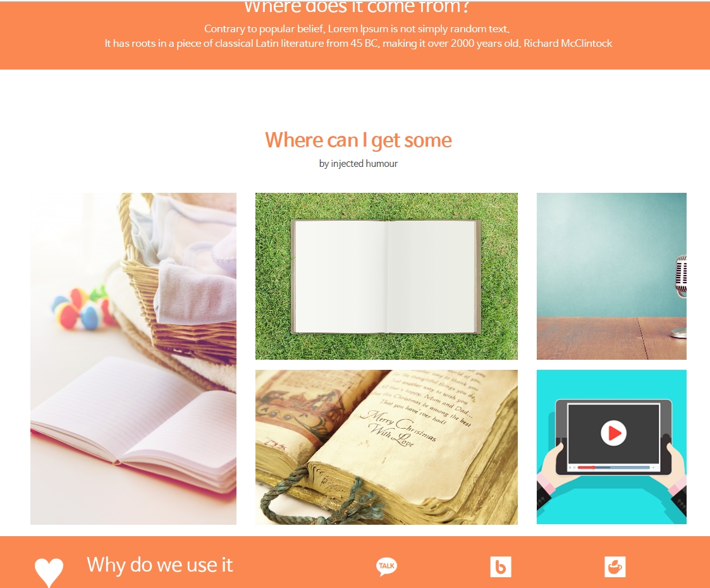710x588 pixels.
Task: Click the 'by injected humour' subtitle
Action: click(358, 163)
